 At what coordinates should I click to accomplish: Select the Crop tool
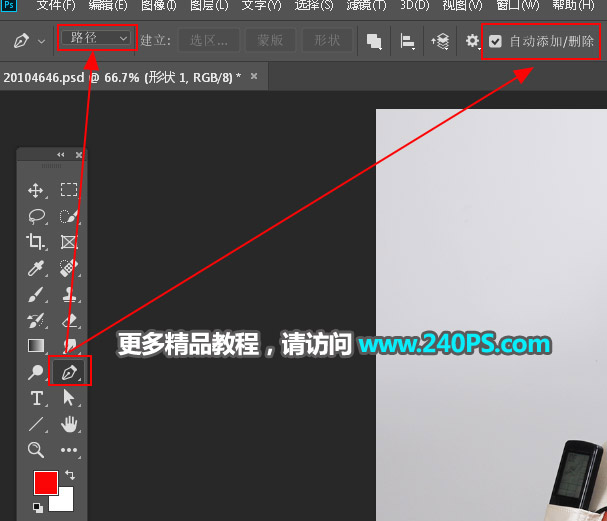tap(35, 242)
